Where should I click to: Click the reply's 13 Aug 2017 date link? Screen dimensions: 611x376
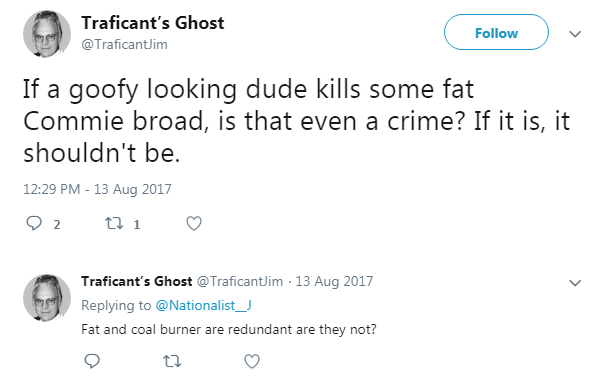tap(334, 281)
